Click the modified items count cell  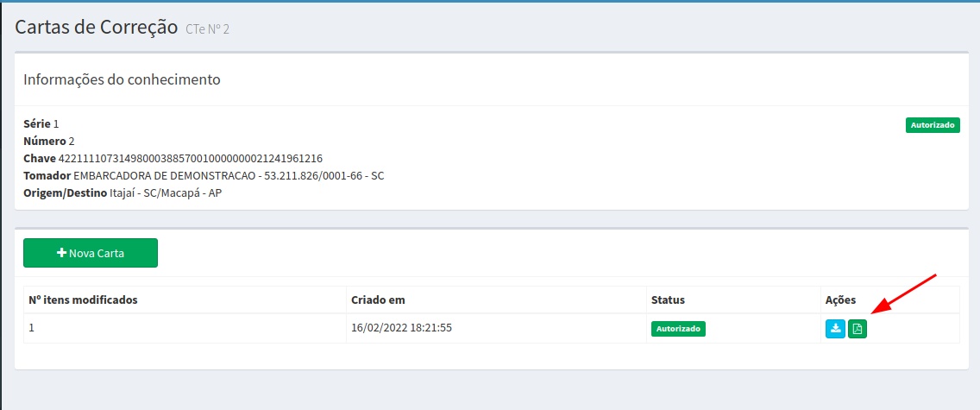click(32, 328)
